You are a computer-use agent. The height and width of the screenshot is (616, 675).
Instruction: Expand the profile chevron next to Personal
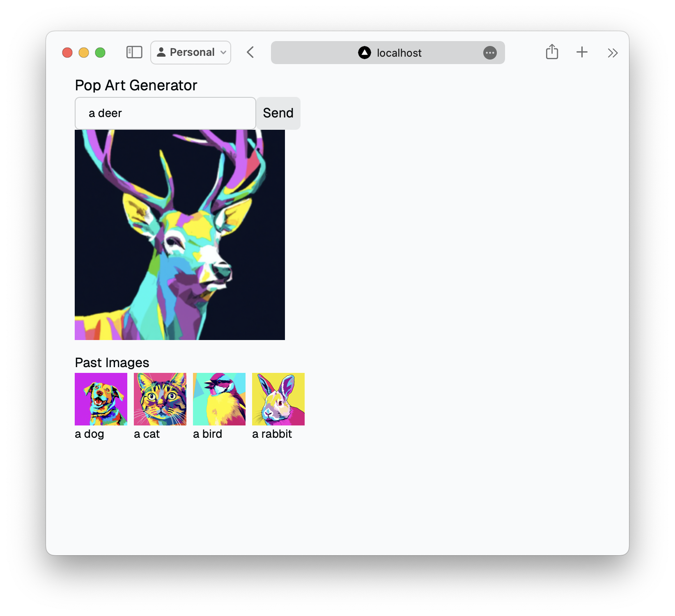(223, 53)
